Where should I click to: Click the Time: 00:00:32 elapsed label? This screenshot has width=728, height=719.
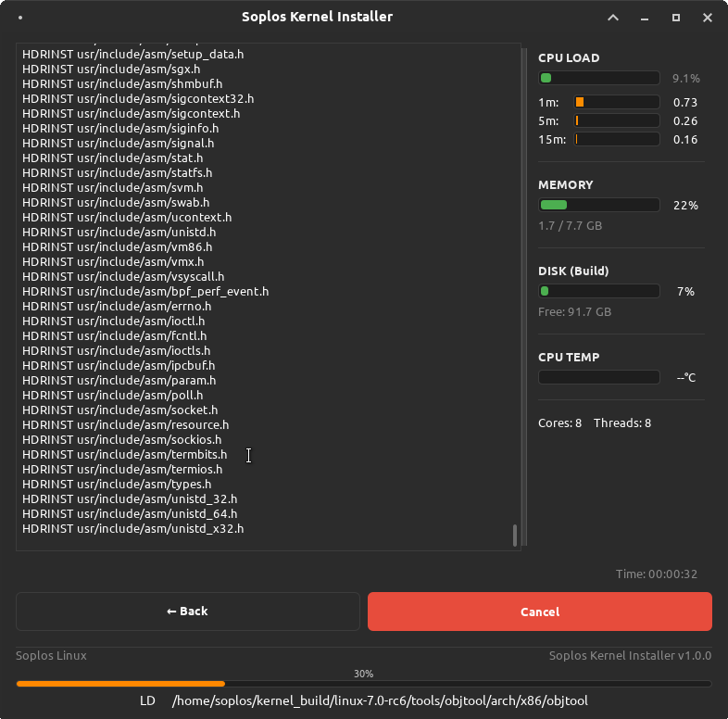pos(657,574)
